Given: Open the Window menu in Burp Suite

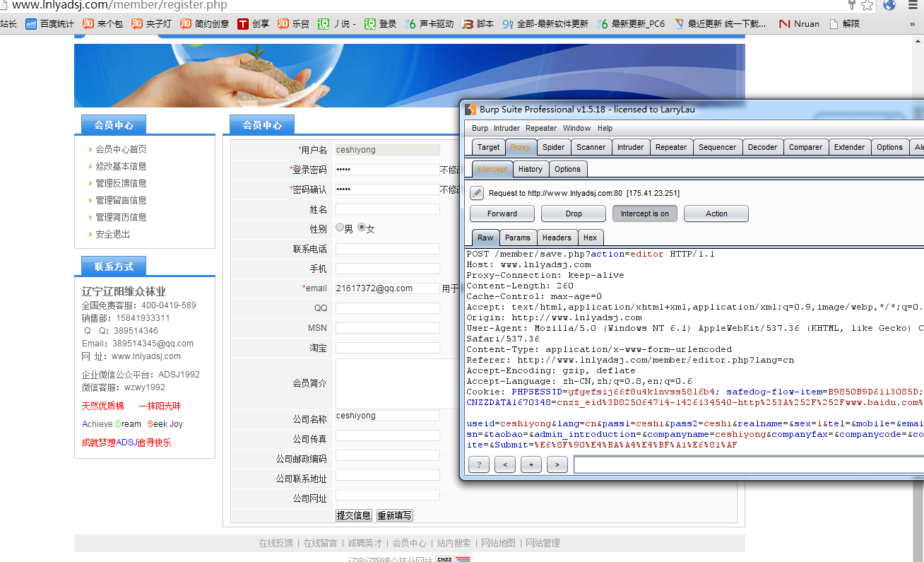Looking at the screenshot, I should 576,128.
